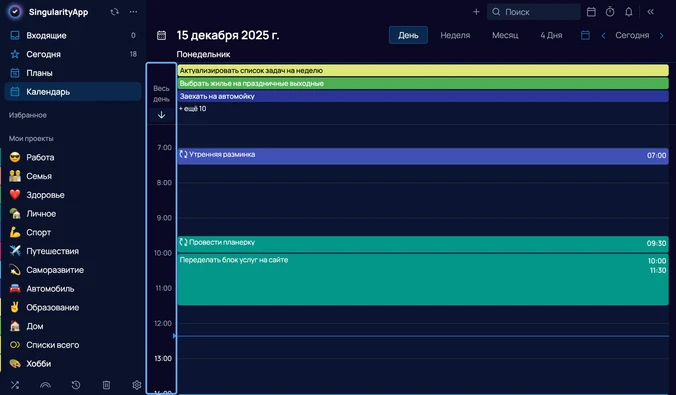Open the timer stopwatch icon
The height and width of the screenshot is (395, 676).
point(610,12)
